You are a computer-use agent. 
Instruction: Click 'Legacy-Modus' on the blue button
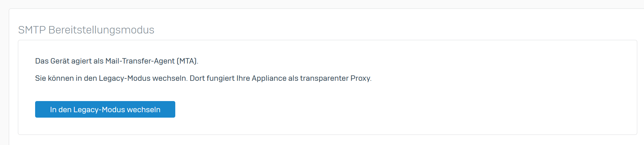pos(99,110)
